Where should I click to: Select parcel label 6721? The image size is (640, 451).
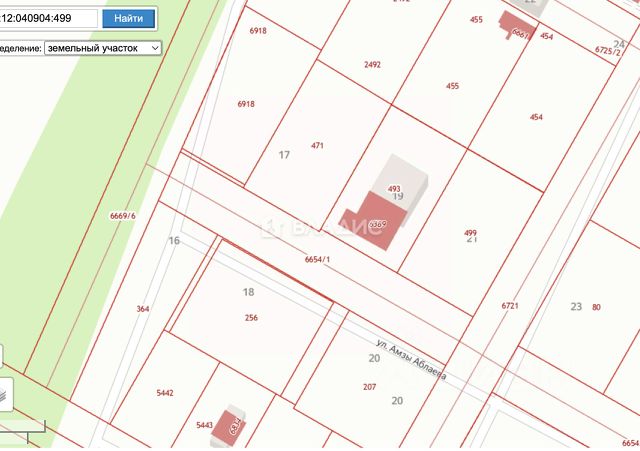pos(510,306)
